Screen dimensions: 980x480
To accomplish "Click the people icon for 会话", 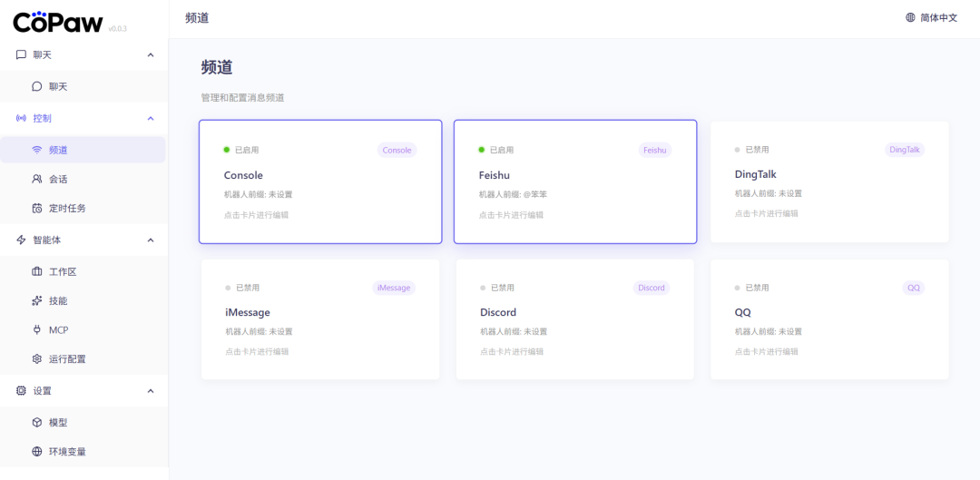I will click(37, 180).
